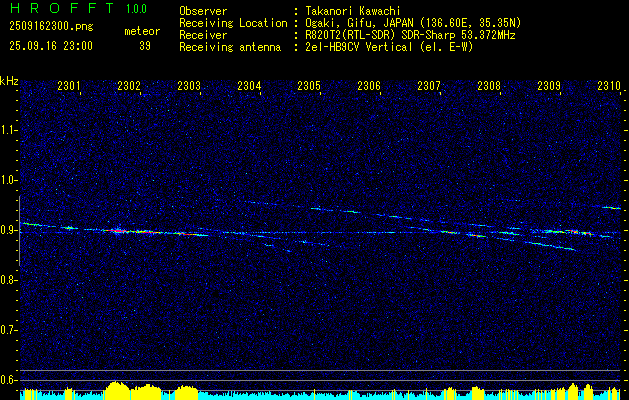Image resolution: width=629 pixels, height=400 pixels.
Task: Select the version number 1.0.0
Action: (136, 9)
